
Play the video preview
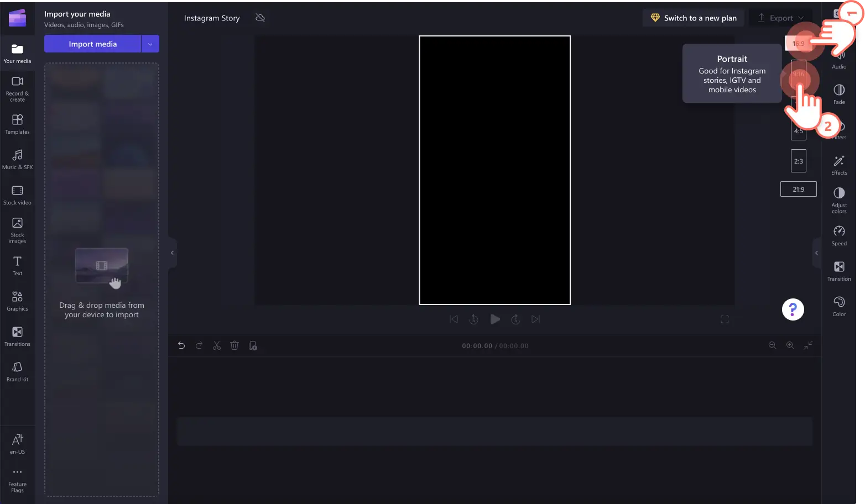coord(495,319)
